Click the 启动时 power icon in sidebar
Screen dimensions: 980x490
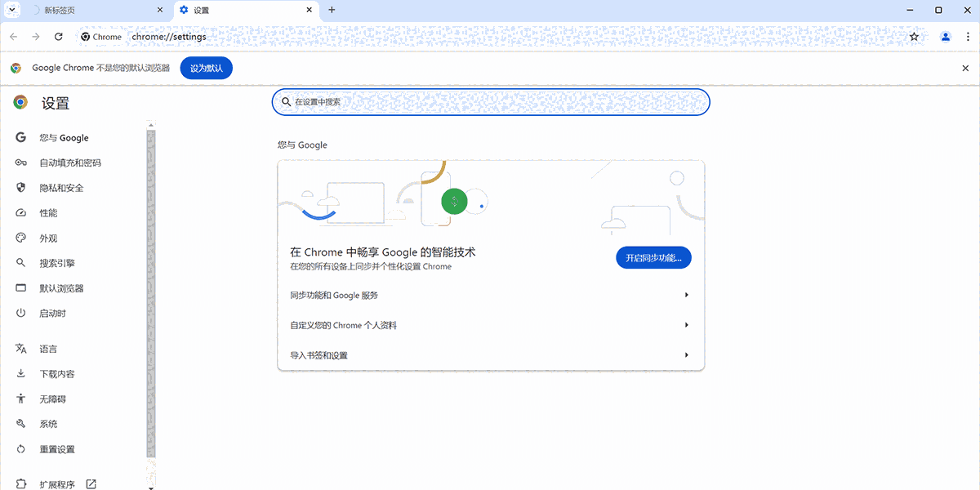[21, 312]
